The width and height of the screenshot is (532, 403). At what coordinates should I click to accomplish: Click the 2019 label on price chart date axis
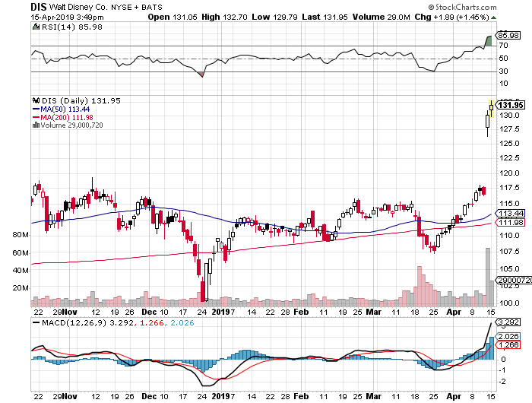tap(221, 312)
